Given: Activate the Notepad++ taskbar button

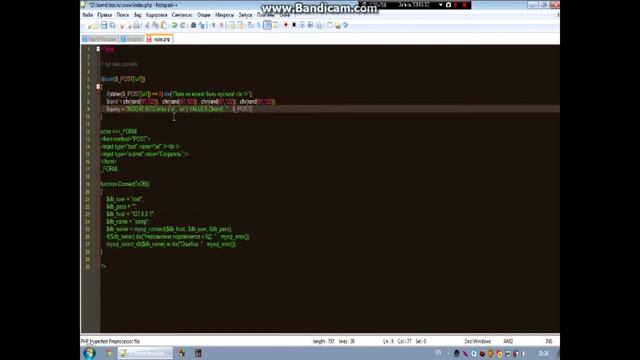Looking at the screenshot, I should 145,353.
